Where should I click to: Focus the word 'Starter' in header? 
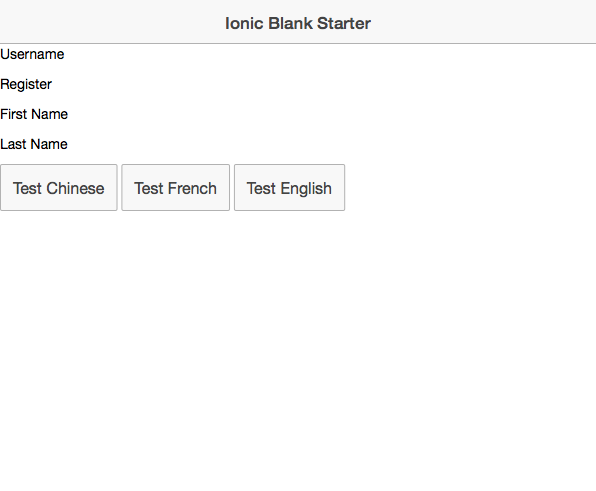coord(344,23)
